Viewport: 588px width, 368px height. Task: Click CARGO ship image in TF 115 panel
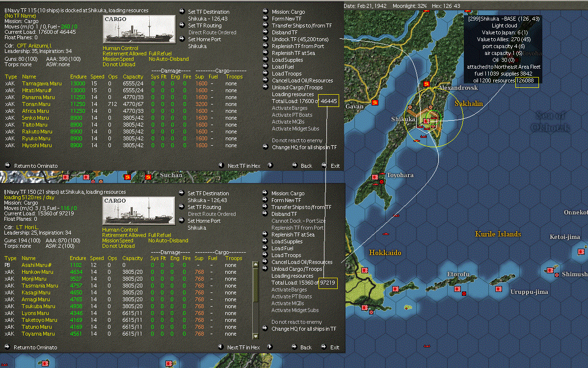pos(139,29)
